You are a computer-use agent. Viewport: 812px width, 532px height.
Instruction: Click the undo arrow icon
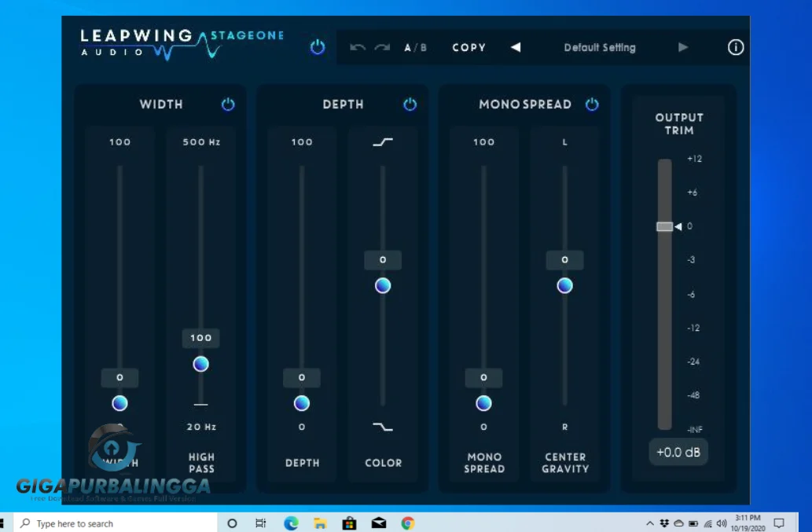358,48
